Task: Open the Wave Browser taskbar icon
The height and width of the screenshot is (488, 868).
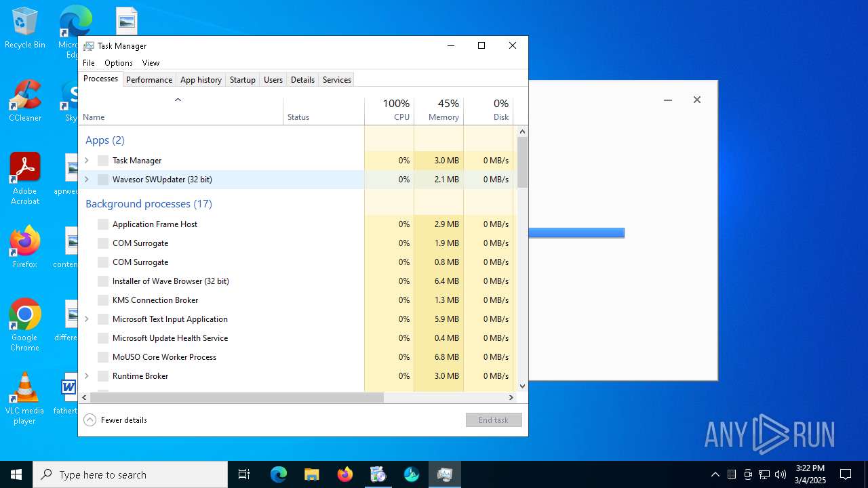Action: pyautogui.click(x=412, y=474)
